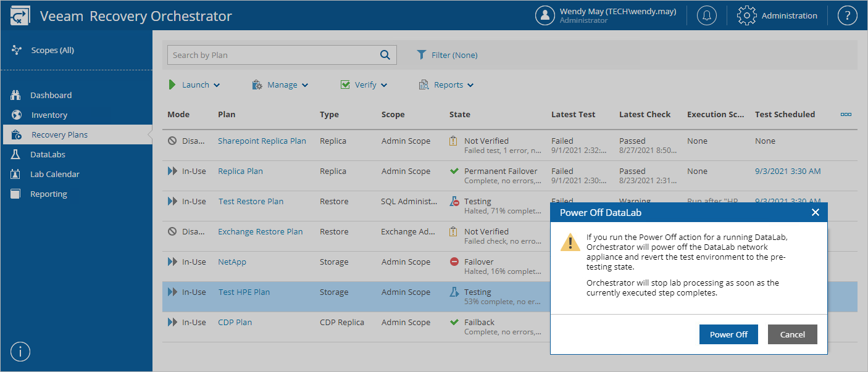Go to DataLabs in sidebar

click(x=48, y=154)
